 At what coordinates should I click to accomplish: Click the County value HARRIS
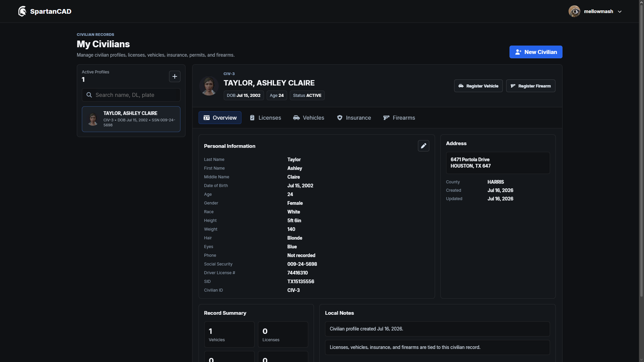[496, 182]
